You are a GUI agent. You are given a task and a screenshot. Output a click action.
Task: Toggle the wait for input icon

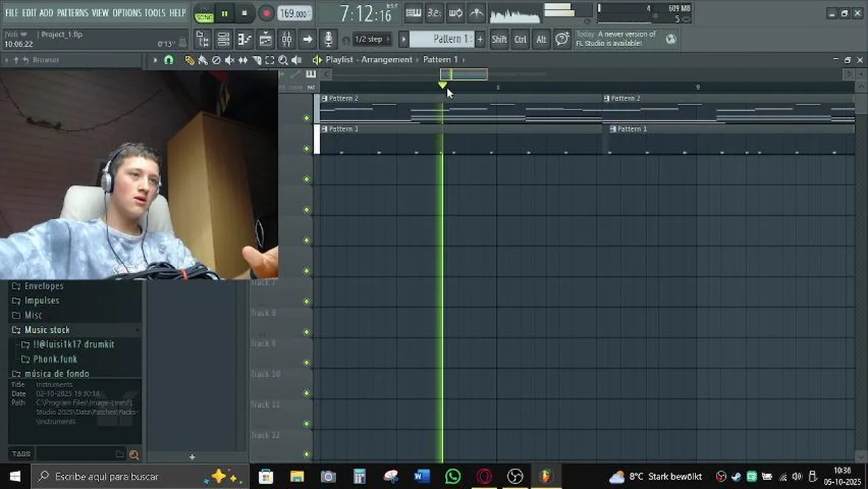pyautogui.click(x=456, y=13)
